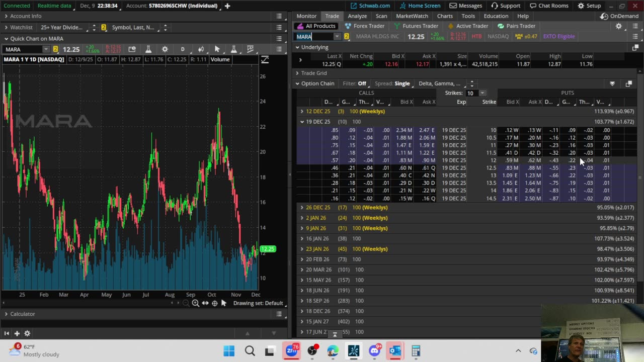Image resolution: width=644 pixels, height=362 pixels.
Task: Click yellow link 2 beside chart MARA symbol
Action: (x=55, y=49)
